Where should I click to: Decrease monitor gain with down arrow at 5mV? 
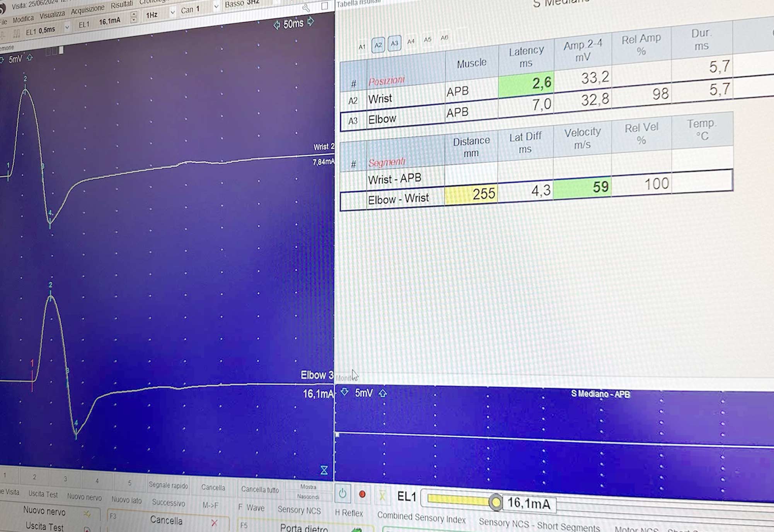coord(344,392)
